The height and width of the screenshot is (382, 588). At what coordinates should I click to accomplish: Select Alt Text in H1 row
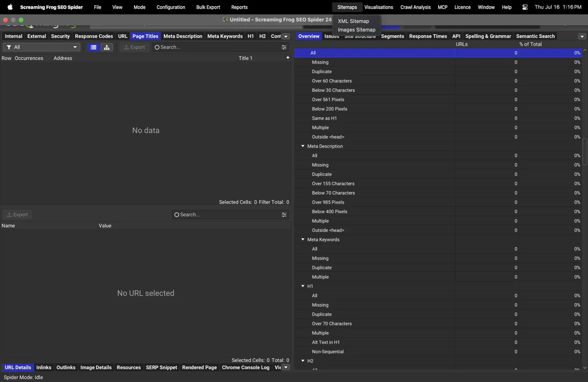[438, 342]
